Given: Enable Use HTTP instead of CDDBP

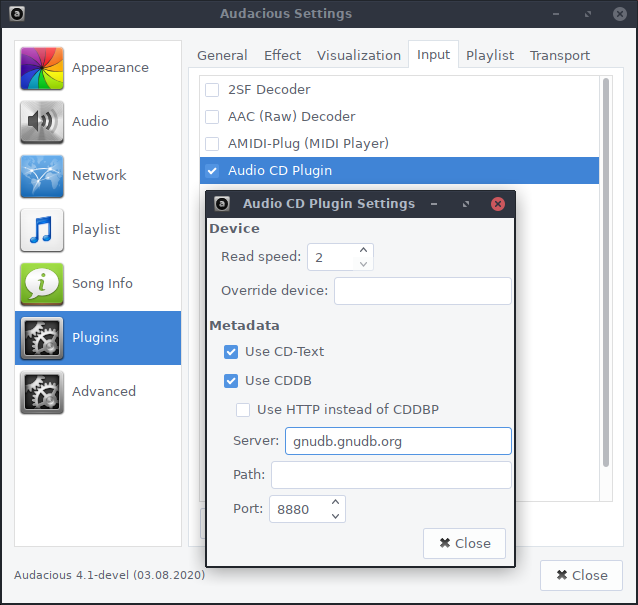Looking at the screenshot, I should click(x=243, y=410).
